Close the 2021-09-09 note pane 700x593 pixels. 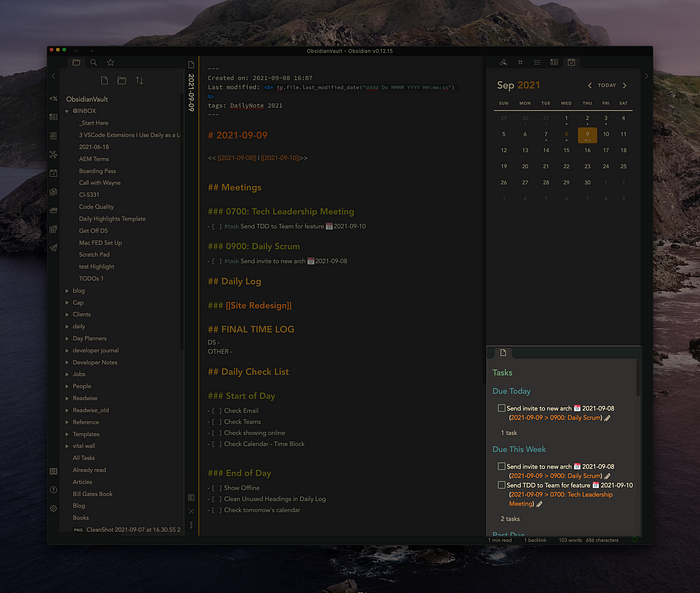pyautogui.click(x=191, y=511)
